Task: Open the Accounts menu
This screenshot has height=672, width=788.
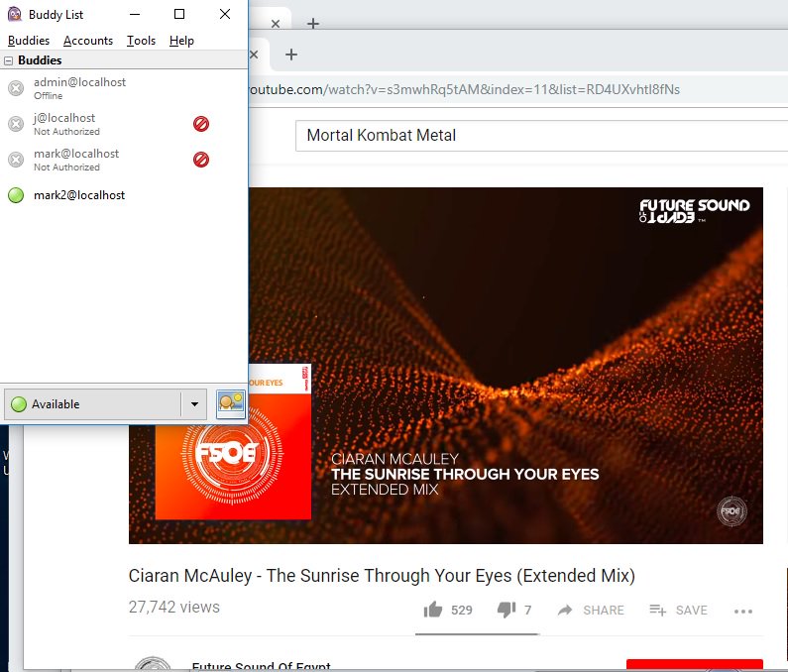Action: pos(88,41)
